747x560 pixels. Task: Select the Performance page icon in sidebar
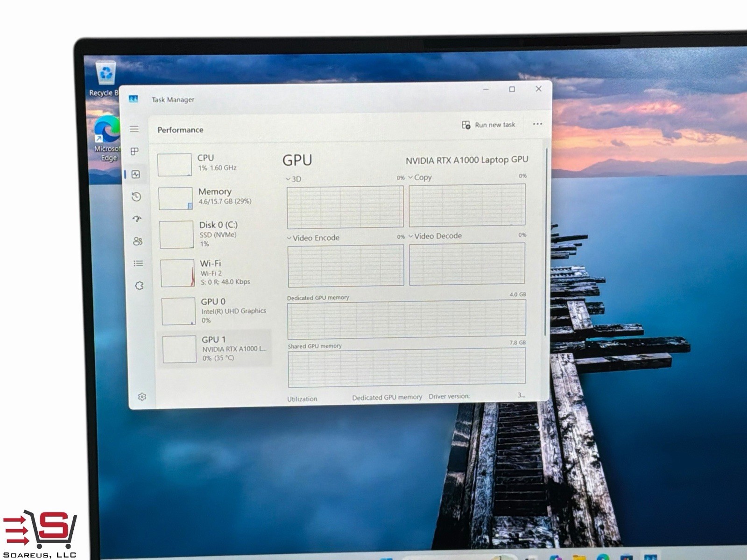point(136,174)
